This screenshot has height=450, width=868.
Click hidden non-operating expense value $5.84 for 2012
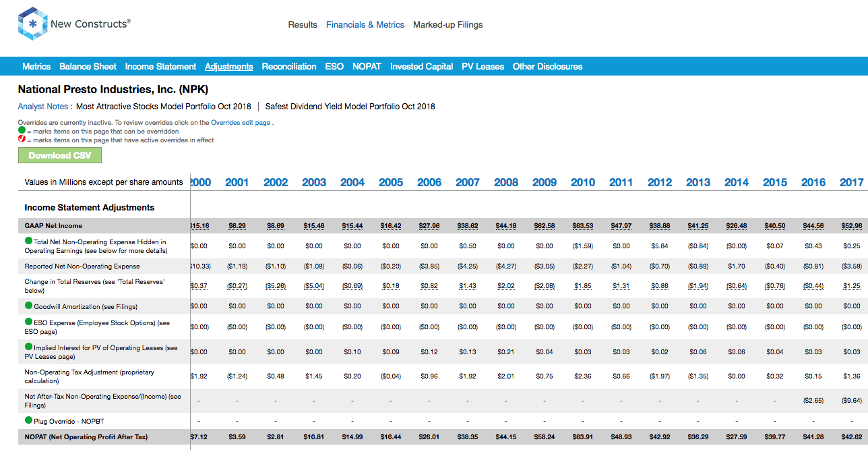660,246
